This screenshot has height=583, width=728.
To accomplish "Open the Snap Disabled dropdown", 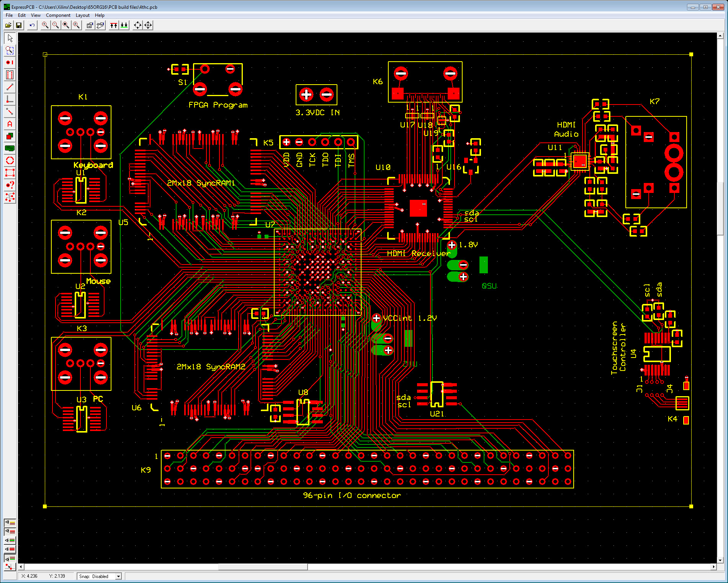I will coord(118,576).
